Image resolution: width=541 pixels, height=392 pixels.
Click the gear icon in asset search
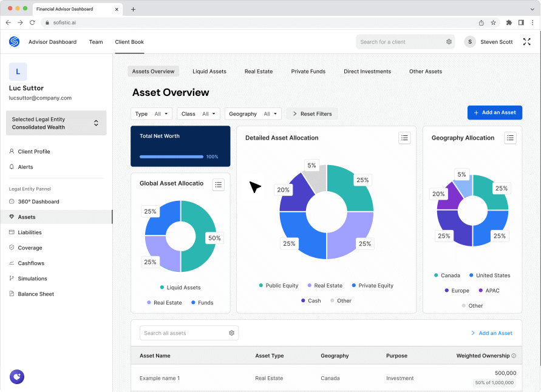click(231, 333)
